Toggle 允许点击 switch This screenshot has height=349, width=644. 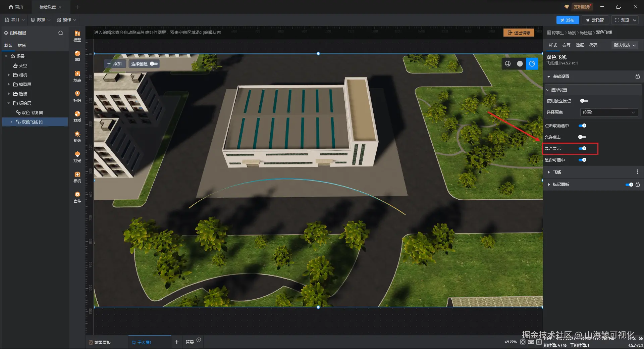[x=582, y=137]
